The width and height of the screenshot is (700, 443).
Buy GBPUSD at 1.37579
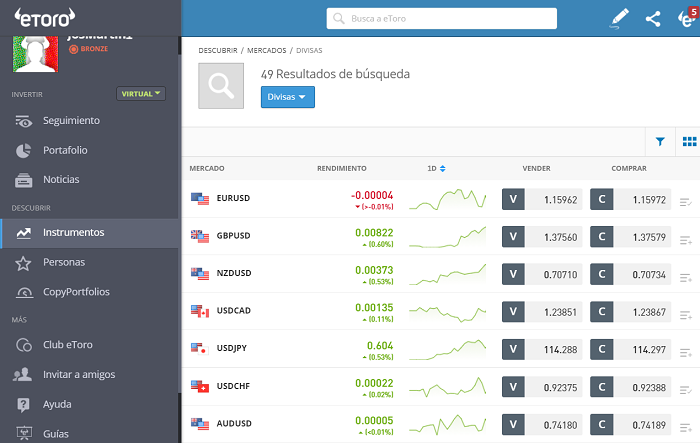(630, 237)
